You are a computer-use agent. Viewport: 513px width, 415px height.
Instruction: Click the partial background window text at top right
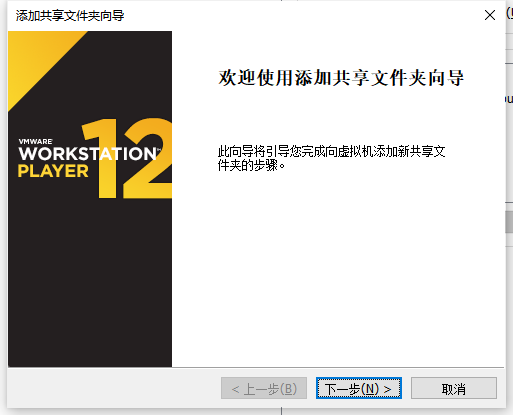point(509,13)
